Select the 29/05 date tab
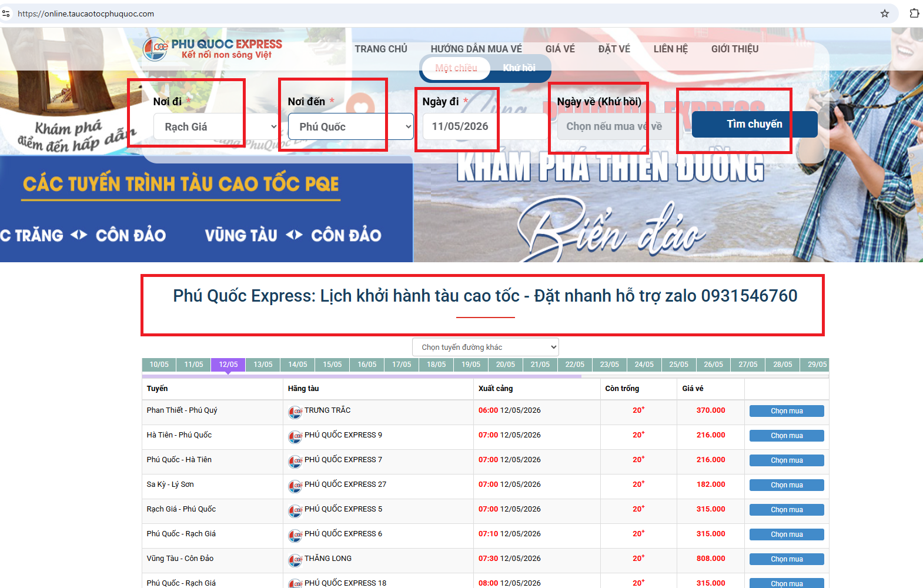The height and width of the screenshot is (588, 923). (x=816, y=365)
